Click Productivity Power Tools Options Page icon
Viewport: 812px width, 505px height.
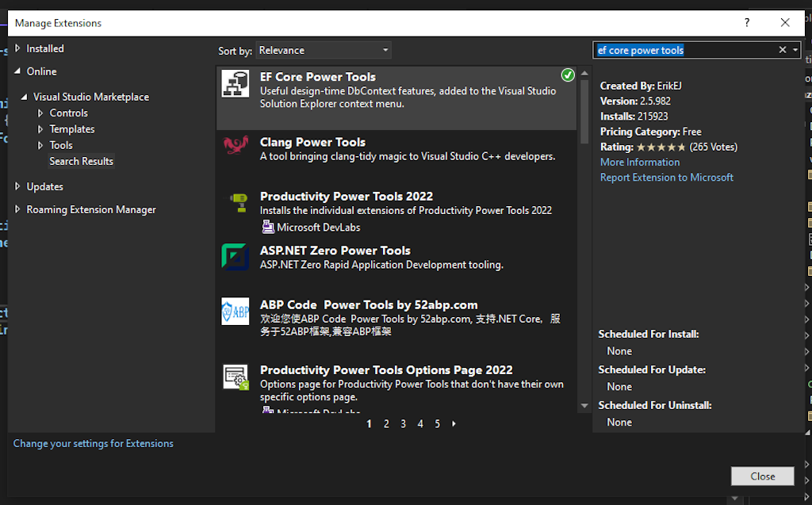[236, 377]
